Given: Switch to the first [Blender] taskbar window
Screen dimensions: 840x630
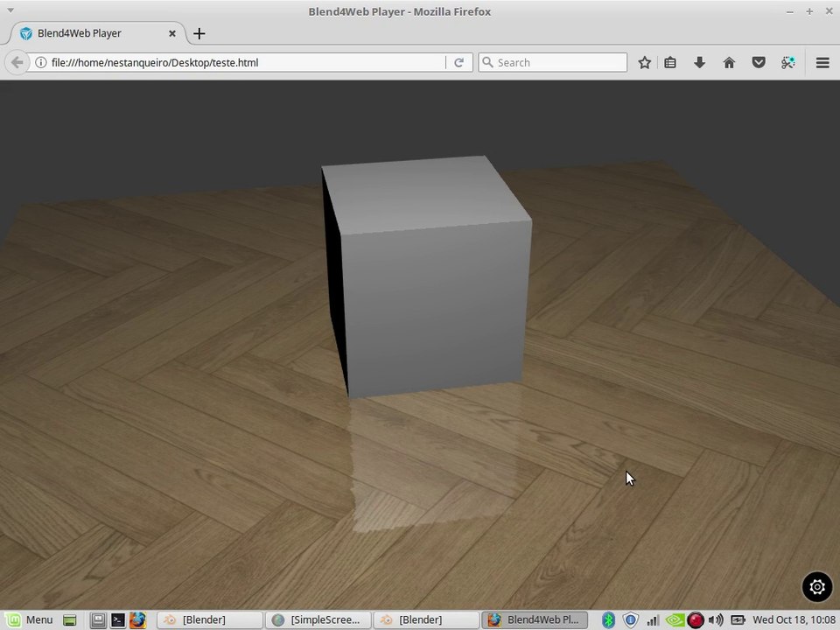Looking at the screenshot, I should click(x=209, y=619).
